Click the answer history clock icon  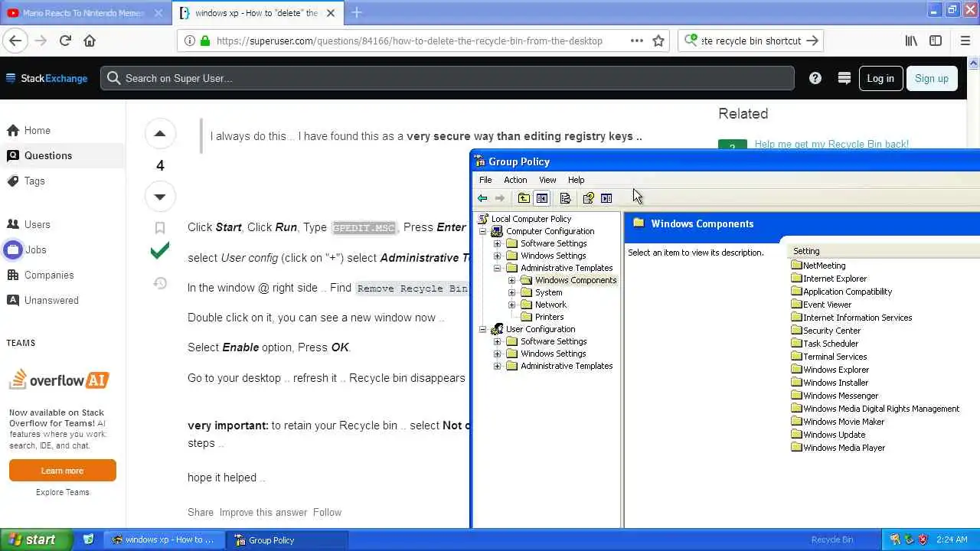pos(160,283)
